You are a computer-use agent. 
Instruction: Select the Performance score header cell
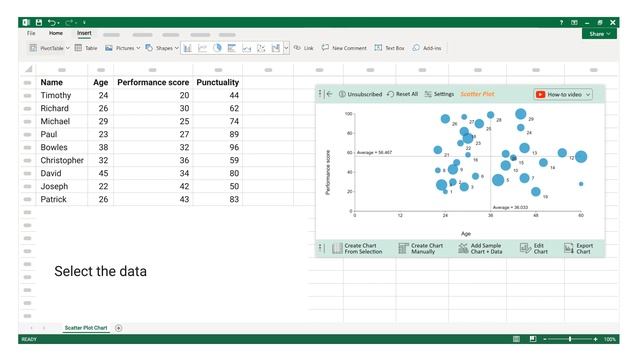(153, 82)
